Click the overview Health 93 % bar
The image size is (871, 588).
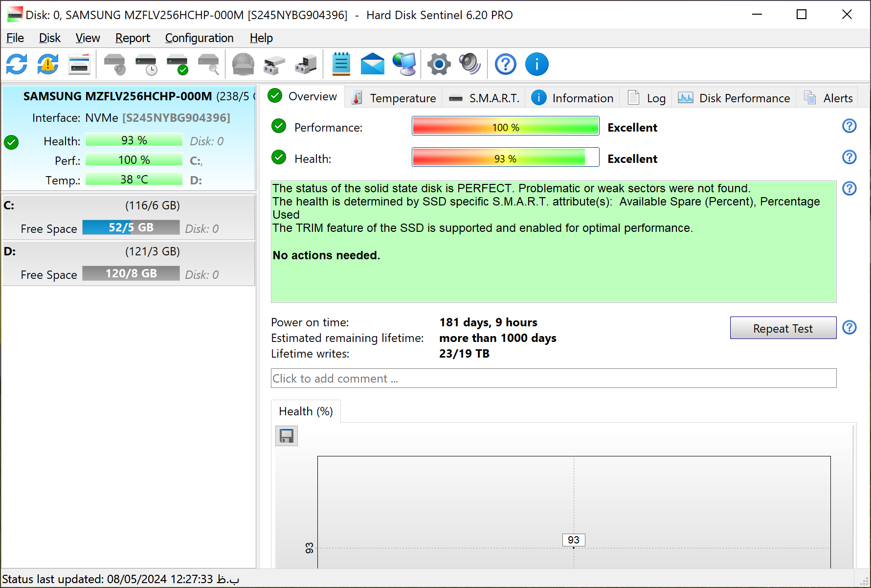coord(506,158)
